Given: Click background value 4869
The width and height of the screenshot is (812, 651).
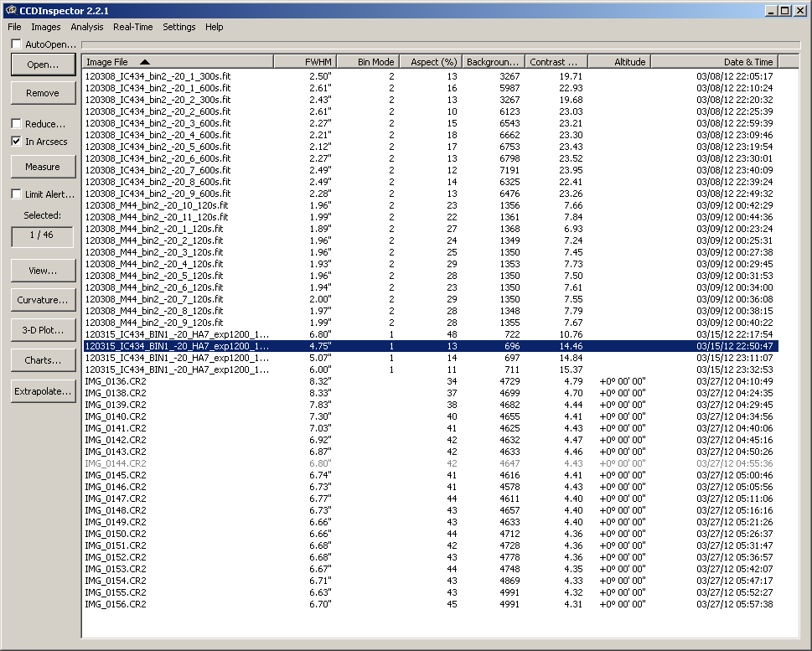Looking at the screenshot, I should tap(509, 581).
